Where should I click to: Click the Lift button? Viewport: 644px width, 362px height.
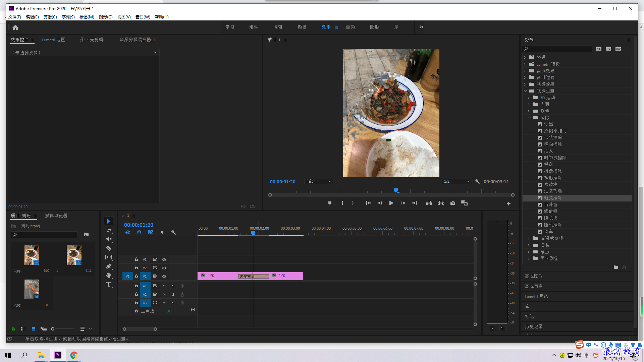tap(429, 203)
